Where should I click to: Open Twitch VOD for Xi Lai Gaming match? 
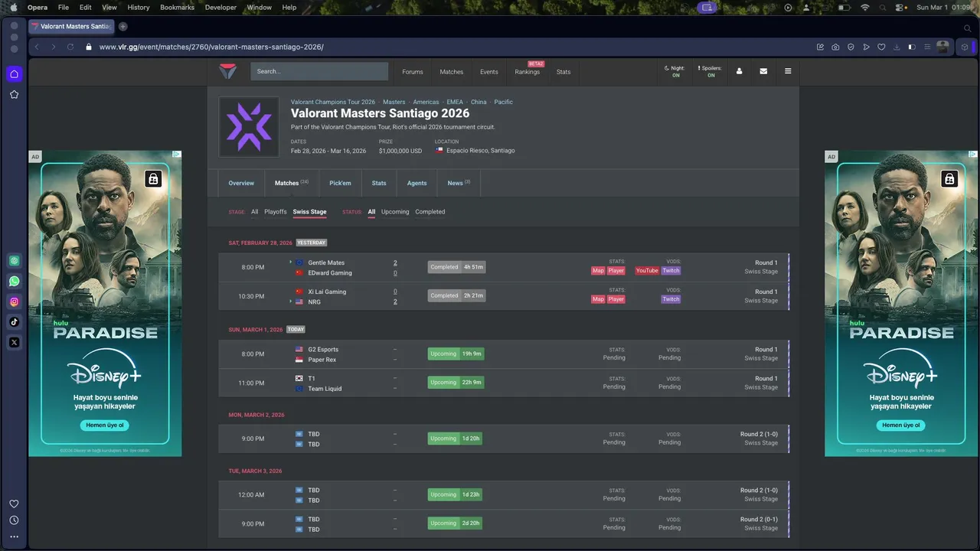[x=671, y=299]
